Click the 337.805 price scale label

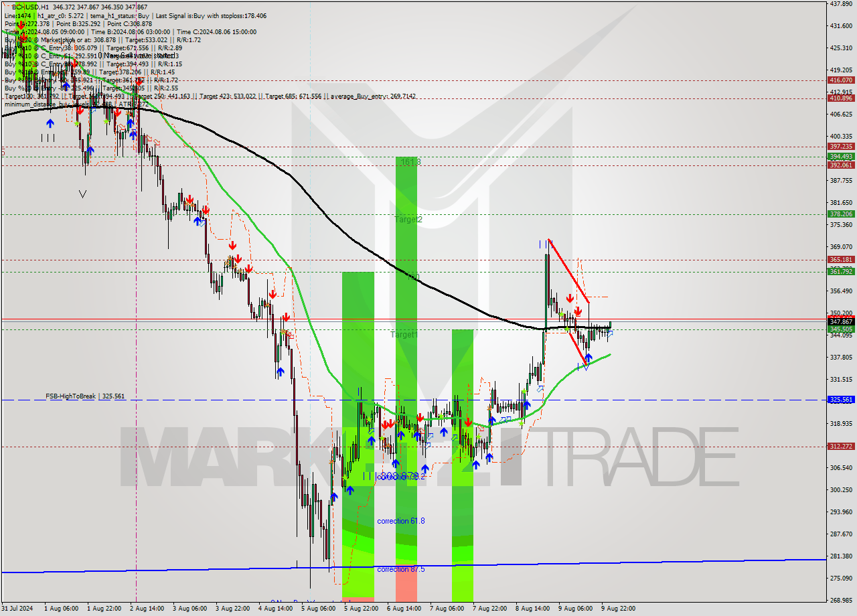(x=841, y=357)
